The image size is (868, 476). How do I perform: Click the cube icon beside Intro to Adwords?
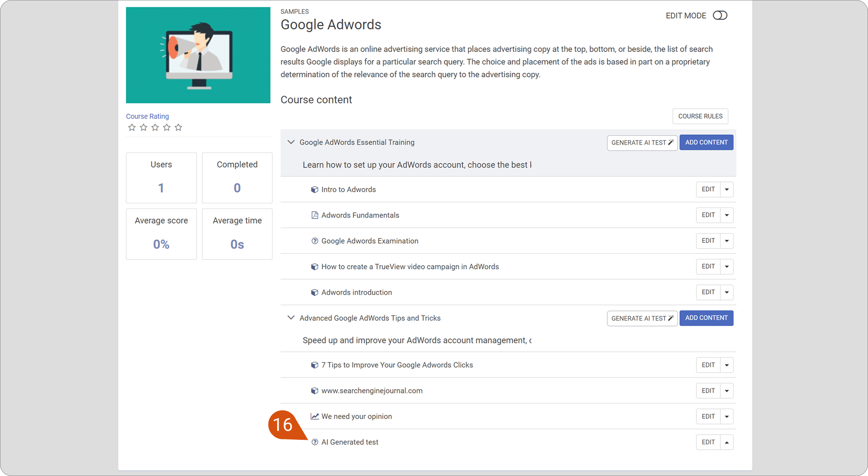tap(314, 190)
